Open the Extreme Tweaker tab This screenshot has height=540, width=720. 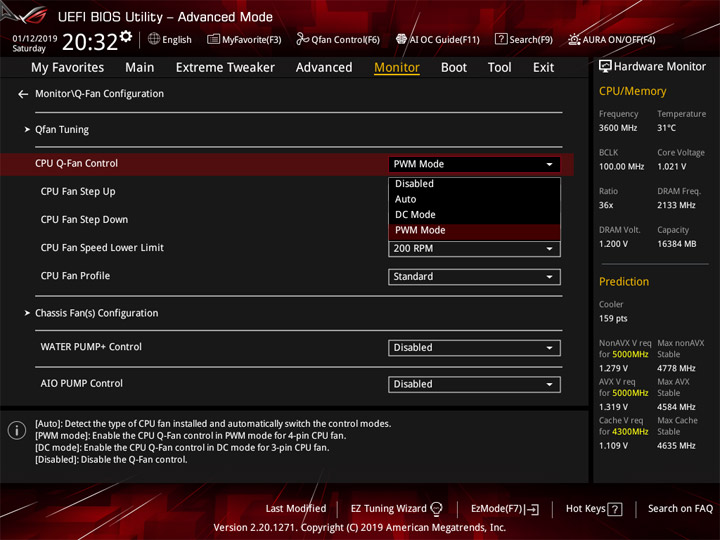[225, 68]
